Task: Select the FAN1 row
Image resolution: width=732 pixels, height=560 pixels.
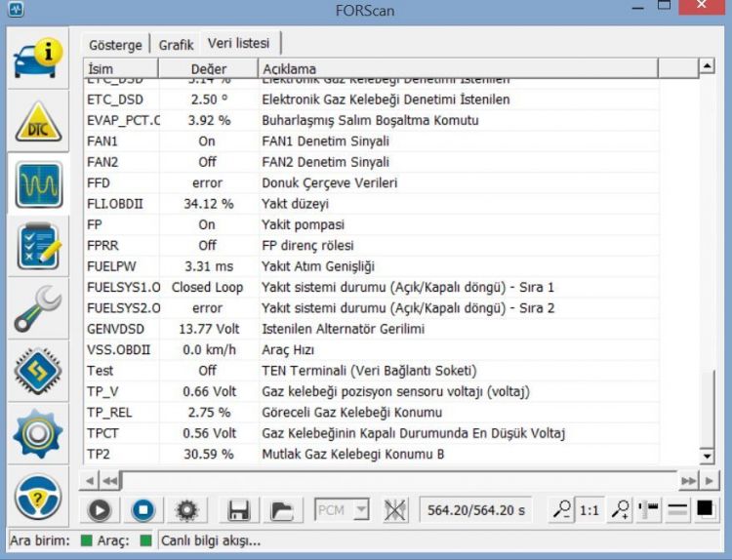Action: coord(371,140)
